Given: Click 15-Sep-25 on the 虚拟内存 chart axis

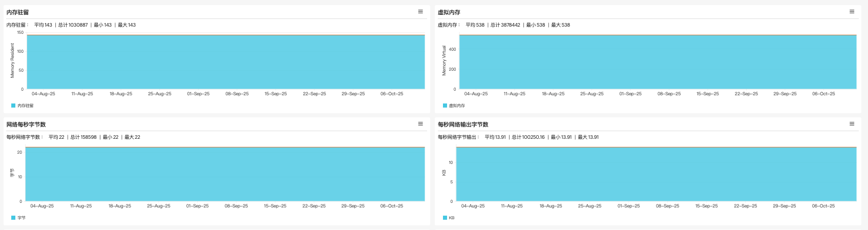Looking at the screenshot, I should tap(707, 94).
